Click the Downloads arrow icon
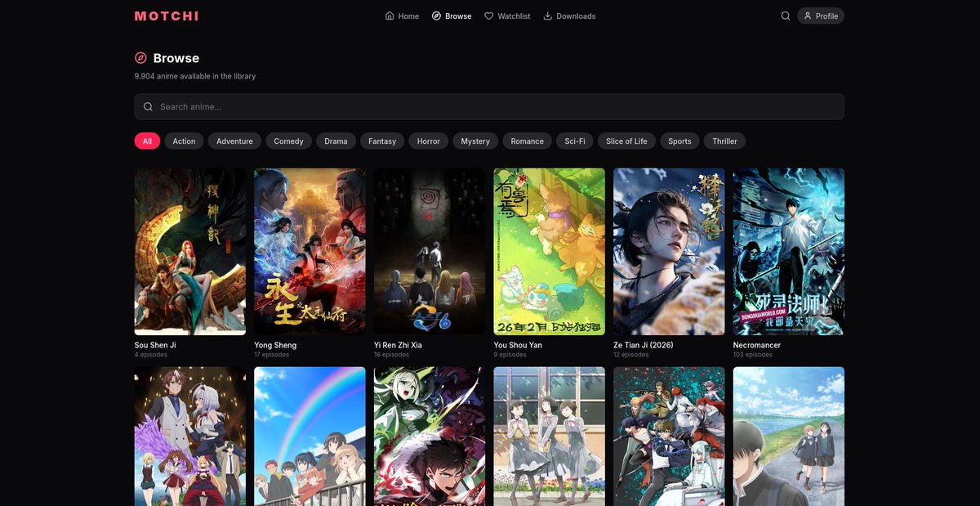Image resolution: width=980 pixels, height=506 pixels. [548, 16]
